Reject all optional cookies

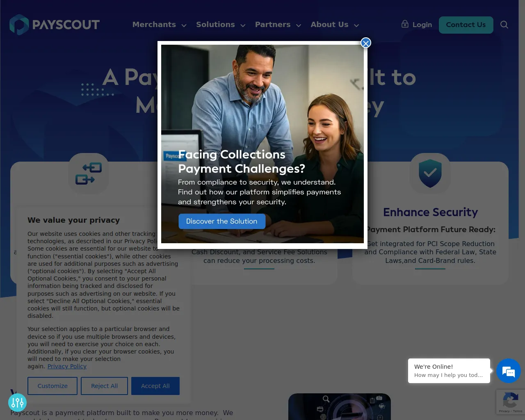pyautogui.click(x=104, y=386)
